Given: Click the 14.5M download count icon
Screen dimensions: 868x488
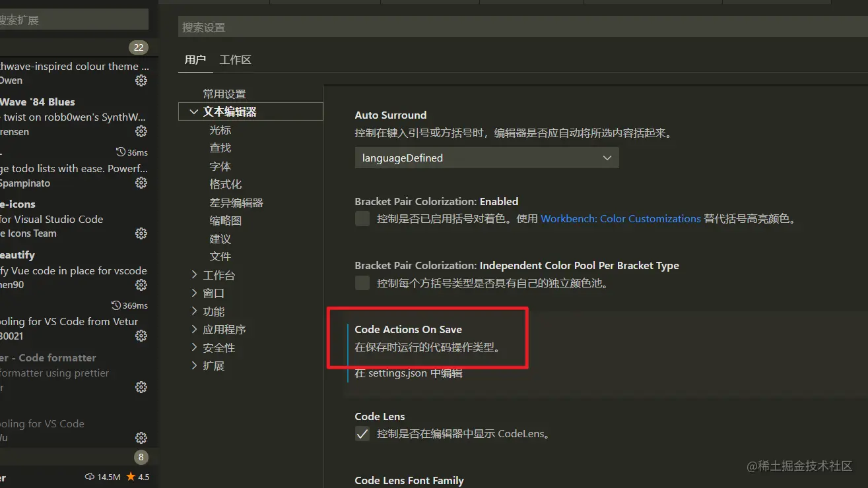Looking at the screenshot, I should (x=90, y=477).
